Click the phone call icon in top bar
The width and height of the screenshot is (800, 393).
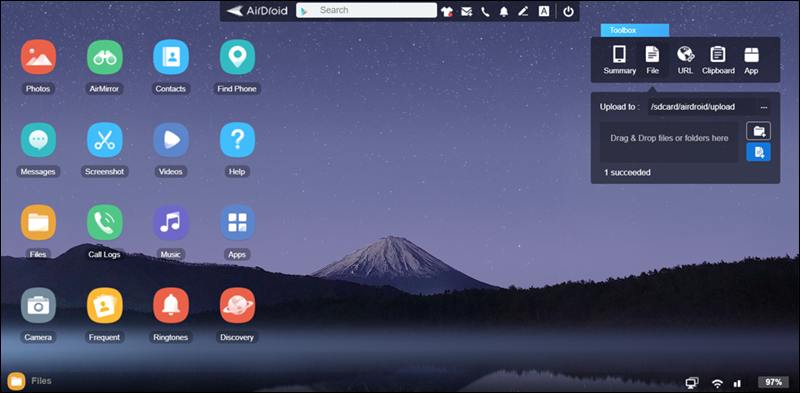(x=485, y=11)
